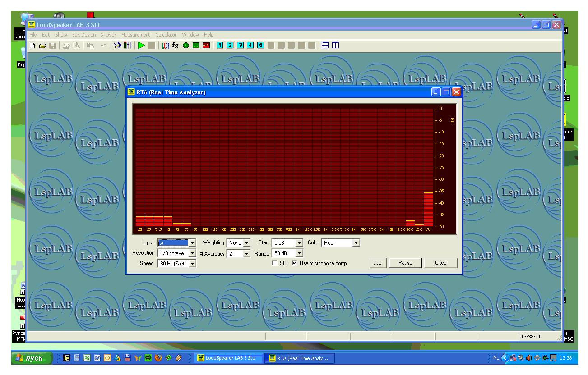Enable the SPL checkbox
Screen dimensions: 588x375
pyautogui.click(x=275, y=263)
